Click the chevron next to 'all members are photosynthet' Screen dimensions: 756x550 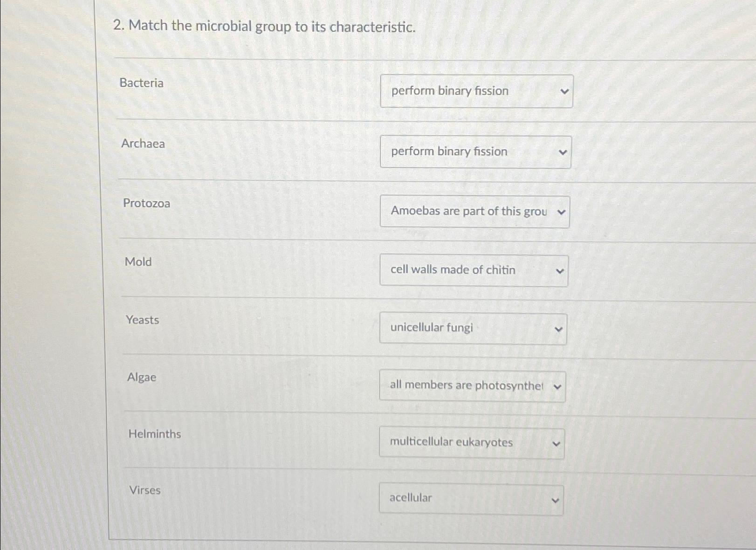557,386
